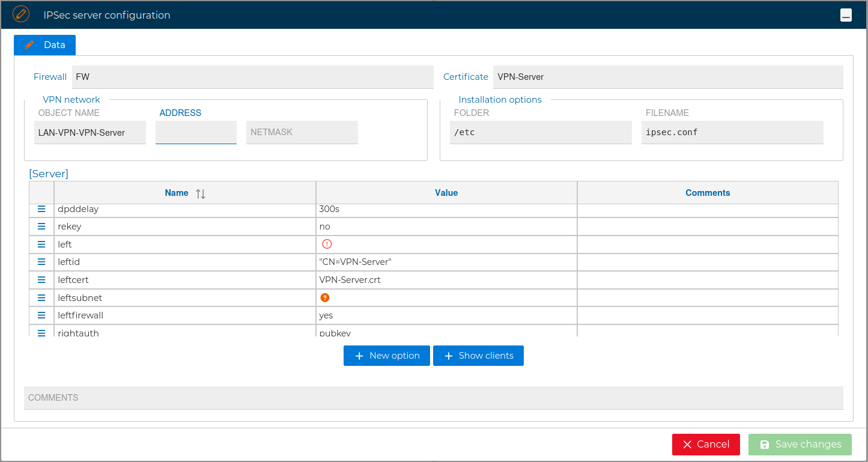Click the empty ADDRESS input field
Screen dimensions: 868x462
tap(196, 132)
